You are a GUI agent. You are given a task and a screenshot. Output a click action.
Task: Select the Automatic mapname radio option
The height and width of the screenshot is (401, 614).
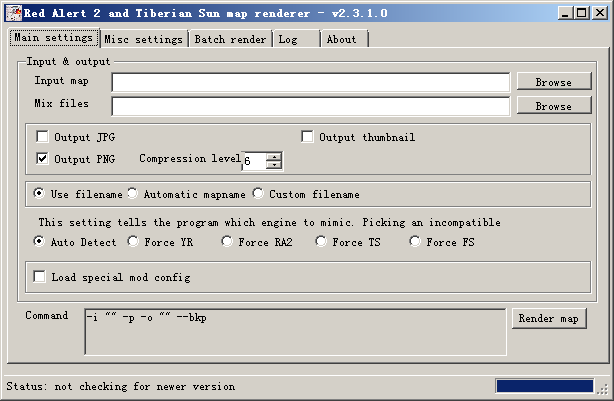click(x=133, y=193)
